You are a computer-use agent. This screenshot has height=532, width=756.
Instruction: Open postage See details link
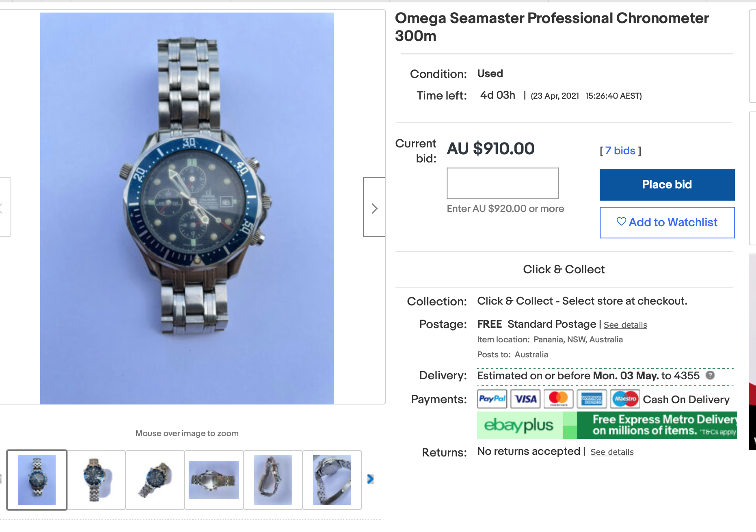click(625, 325)
